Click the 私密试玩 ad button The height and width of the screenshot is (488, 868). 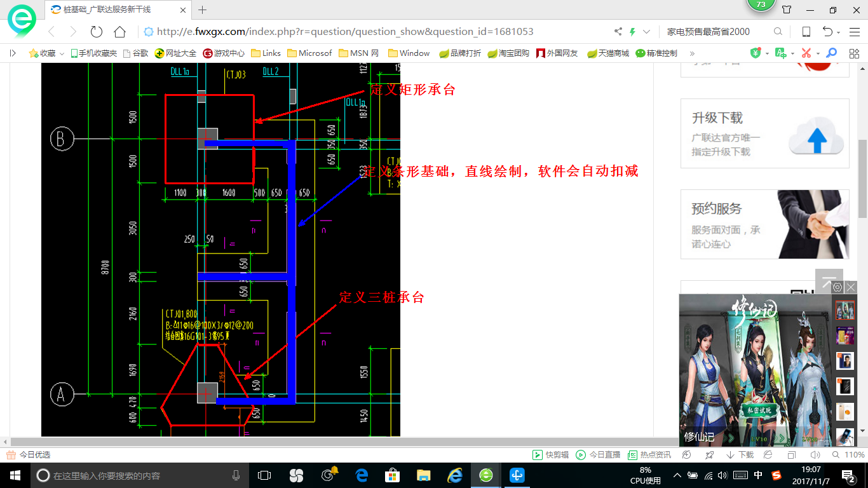click(x=759, y=410)
